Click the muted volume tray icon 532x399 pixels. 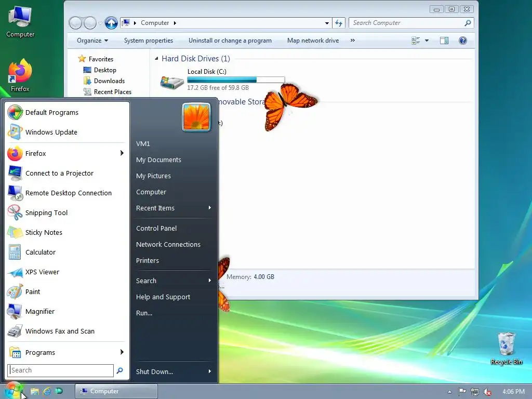click(487, 392)
